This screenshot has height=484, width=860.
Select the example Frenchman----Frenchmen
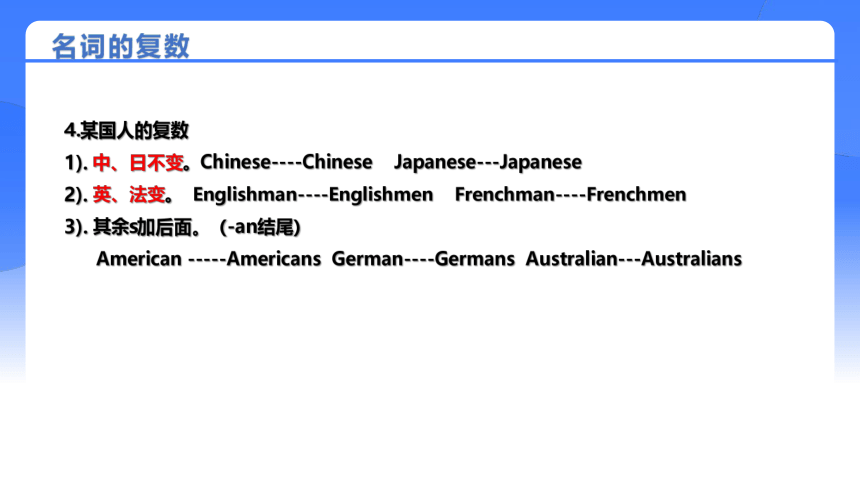click(570, 194)
